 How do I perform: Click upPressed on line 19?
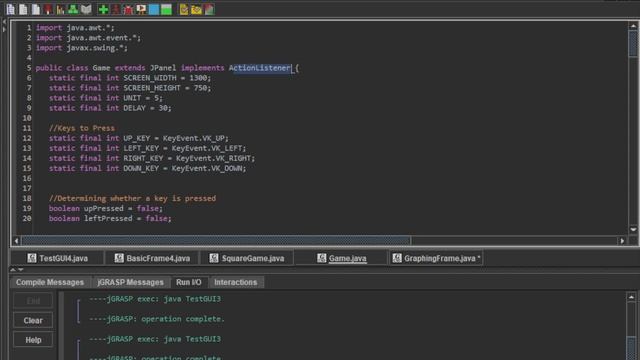tap(104, 208)
